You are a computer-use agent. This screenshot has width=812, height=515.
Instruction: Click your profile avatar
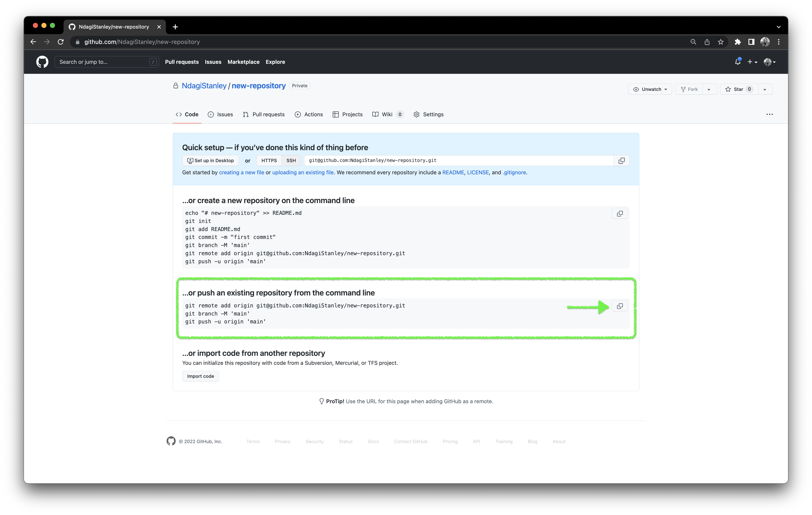tap(767, 62)
